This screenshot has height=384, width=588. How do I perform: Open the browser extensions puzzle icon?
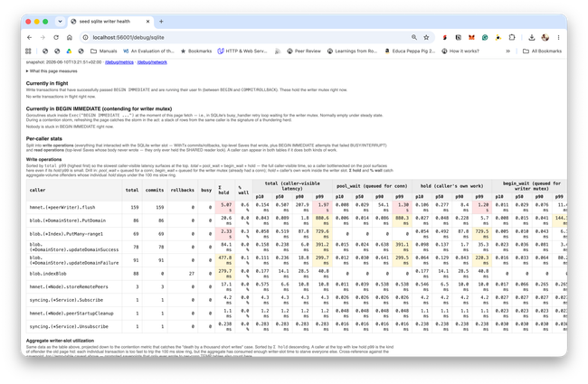pos(512,37)
